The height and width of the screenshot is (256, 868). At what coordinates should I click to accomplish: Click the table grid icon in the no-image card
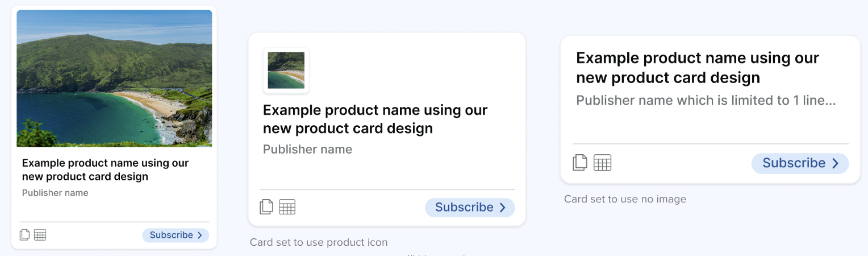click(x=603, y=163)
